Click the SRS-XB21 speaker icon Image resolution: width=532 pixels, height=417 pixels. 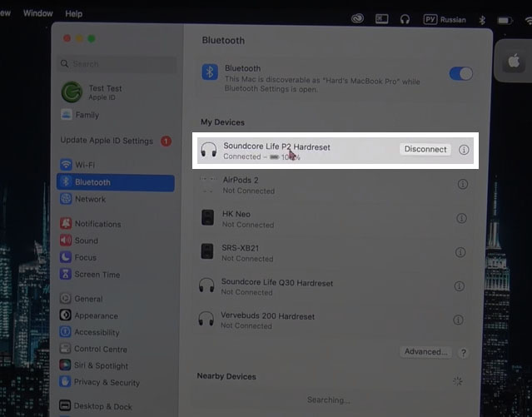pyautogui.click(x=207, y=251)
